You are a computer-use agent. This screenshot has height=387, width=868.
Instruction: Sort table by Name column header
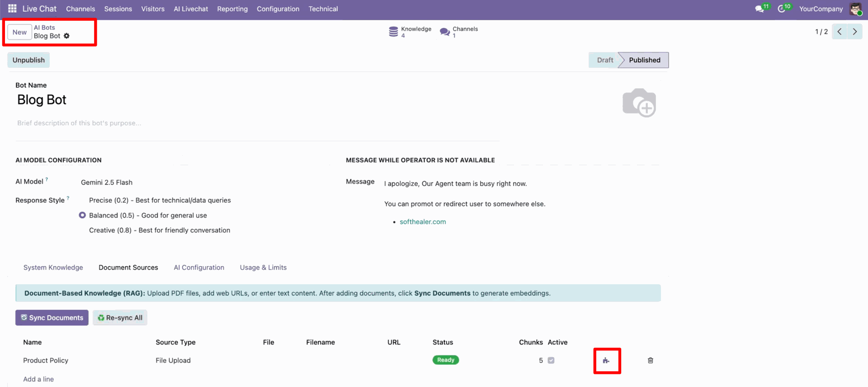pos(33,342)
